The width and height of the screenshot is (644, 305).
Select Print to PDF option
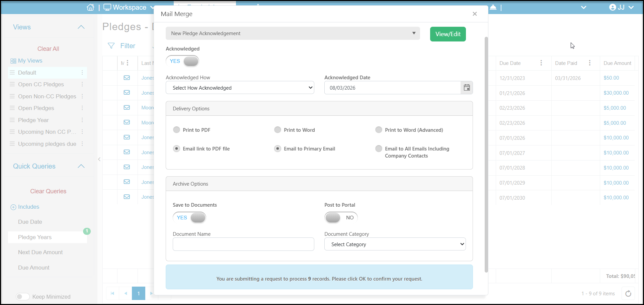176,130
